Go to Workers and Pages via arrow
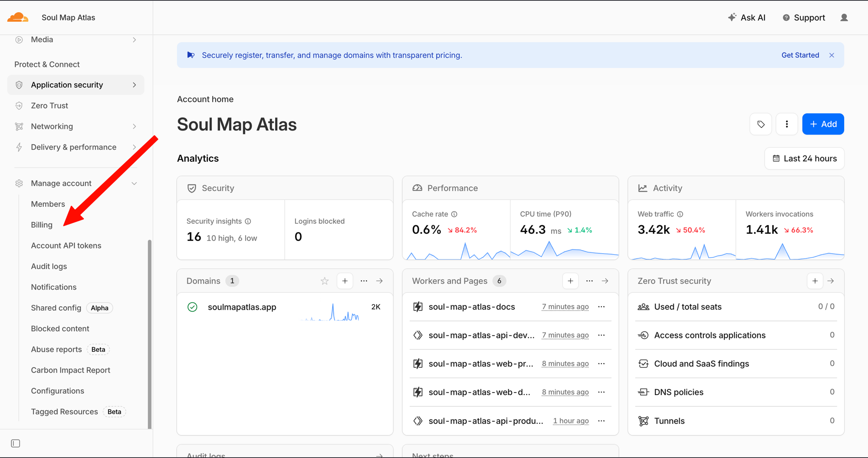The width and height of the screenshot is (868, 458). (x=605, y=281)
